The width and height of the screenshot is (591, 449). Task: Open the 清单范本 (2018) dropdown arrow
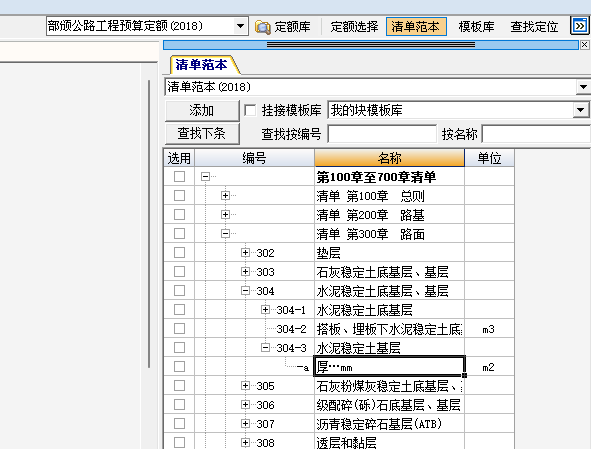[583, 87]
